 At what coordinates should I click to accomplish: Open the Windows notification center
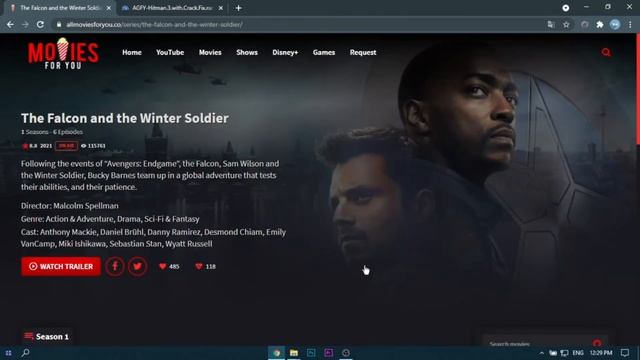point(625,353)
